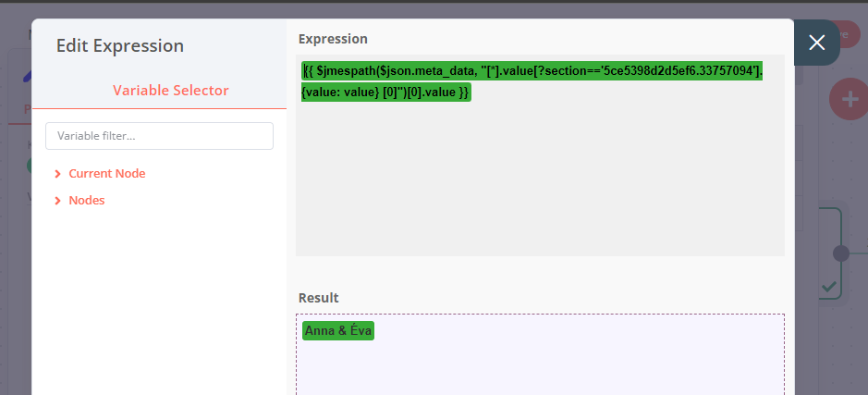Click the blue pen icon behind the dialog
868x395 pixels.
[x=27, y=75]
